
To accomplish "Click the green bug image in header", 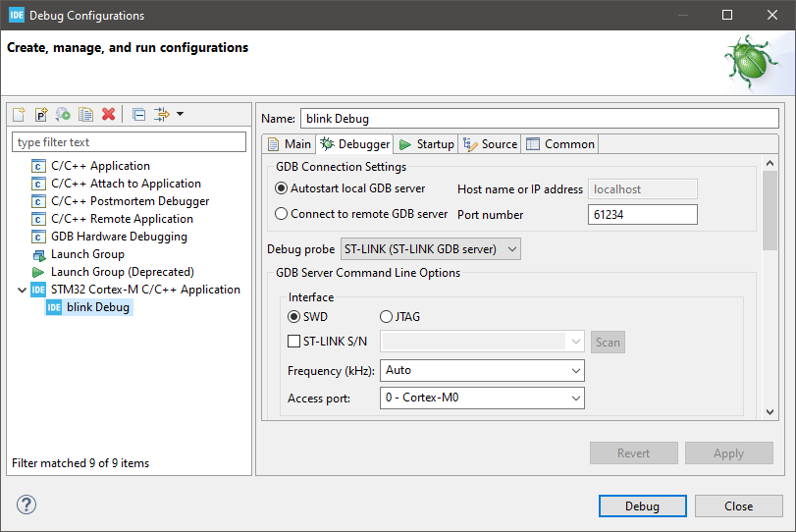I will pyautogui.click(x=751, y=61).
